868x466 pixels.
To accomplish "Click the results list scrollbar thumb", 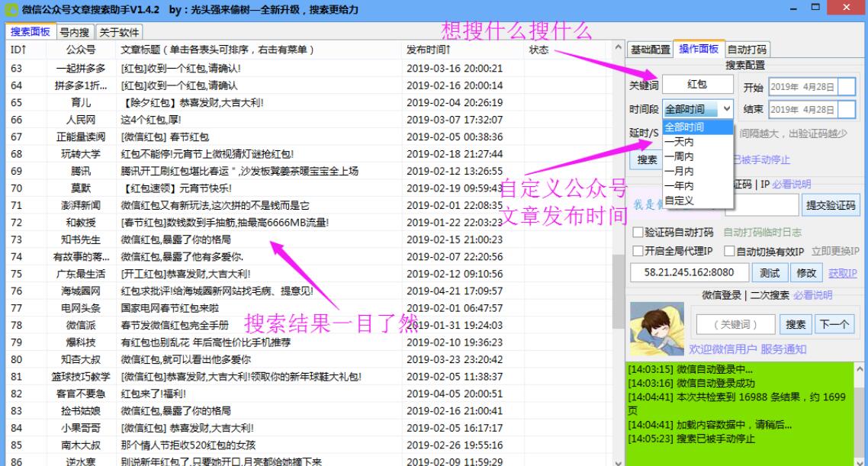I will click(618, 291).
